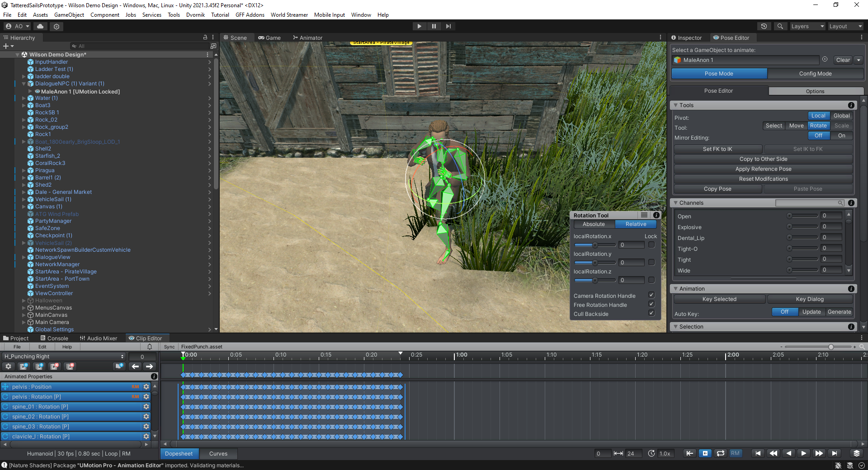Open the Unity cloud services icon
Viewport: 868px width, 470px height.
40,26
